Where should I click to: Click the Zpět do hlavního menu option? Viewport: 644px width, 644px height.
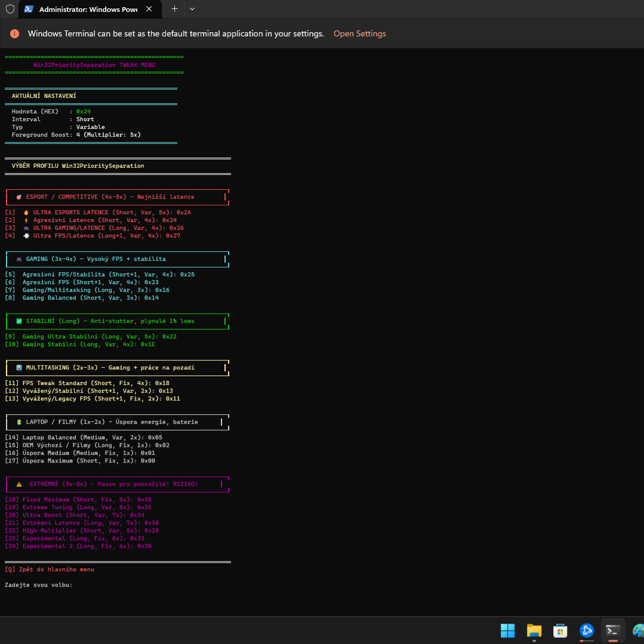click(x=56, y=569)
